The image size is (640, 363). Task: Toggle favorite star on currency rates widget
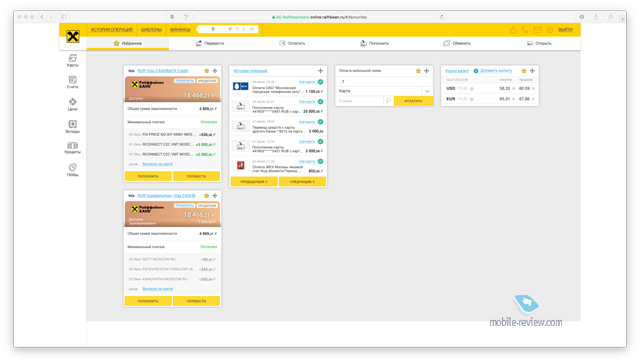(524, 71)
